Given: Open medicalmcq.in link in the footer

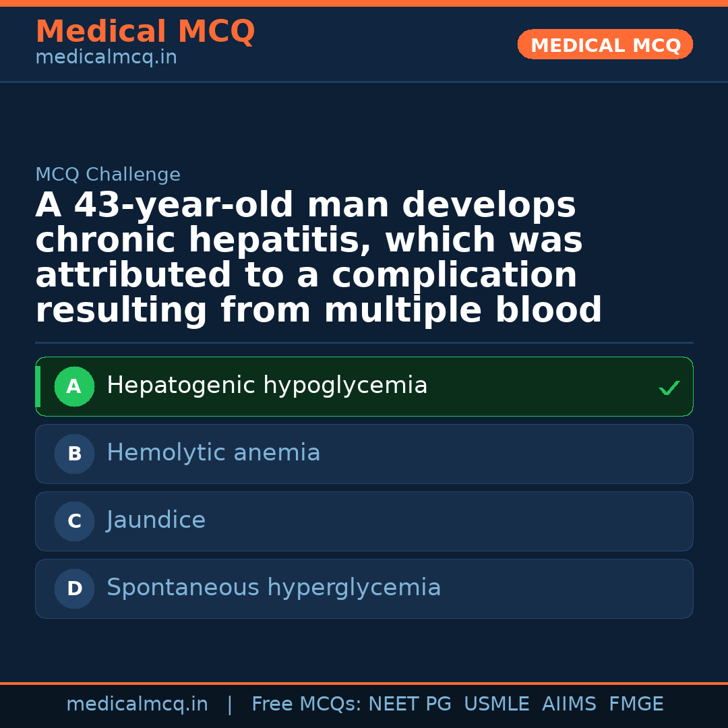Looking at the screenshot, I should click(x=137, y=704).
